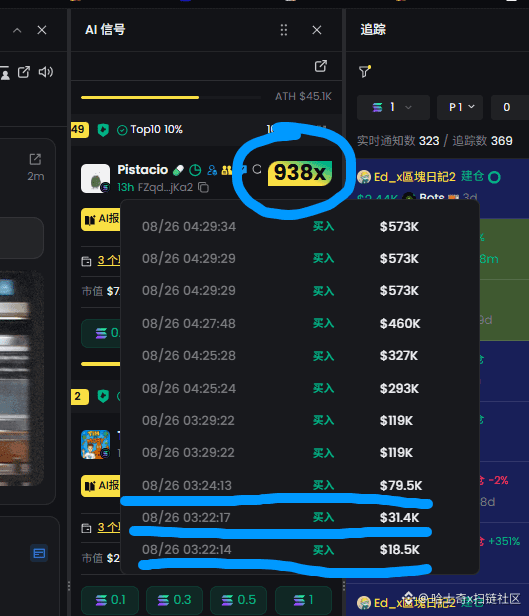Click the 938x multiplier badge
This screenshot has width=529, height=616.
tap(300, 172)
